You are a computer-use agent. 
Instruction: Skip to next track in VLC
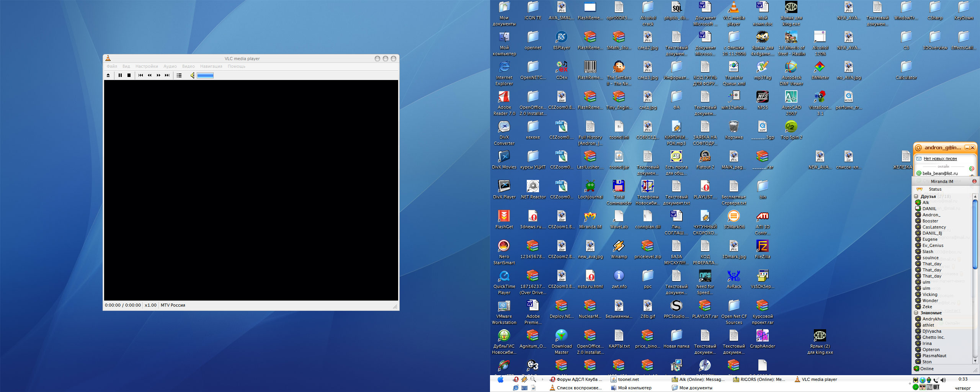pyautogui.click(x=167, y=75)
